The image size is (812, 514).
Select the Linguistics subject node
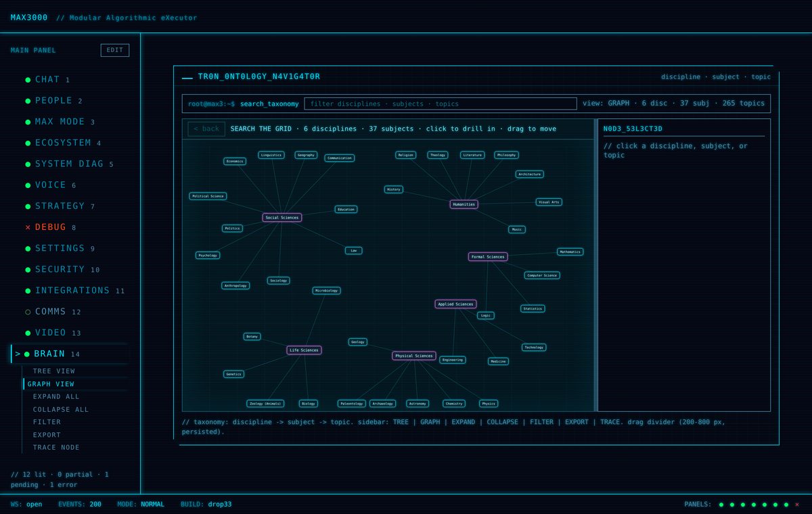click(x=271, y=155)
